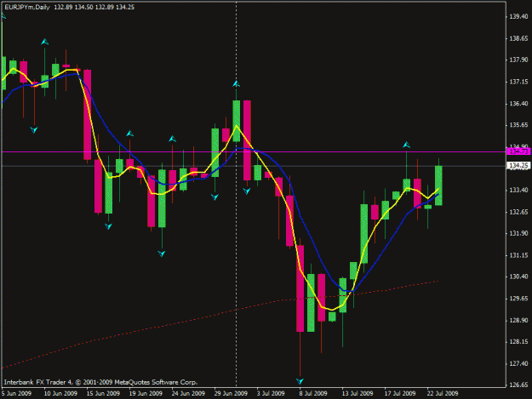Image resolution: width=532 pixels, height=399 pixels.
Task: Click the 132.65 price axis label
Action: [x=518, y=212]
